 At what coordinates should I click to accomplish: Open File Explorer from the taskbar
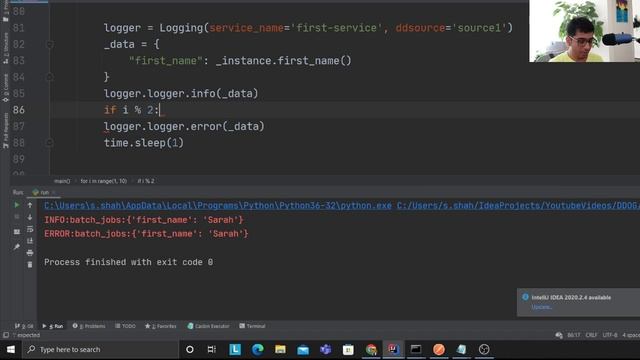(280, 349)
